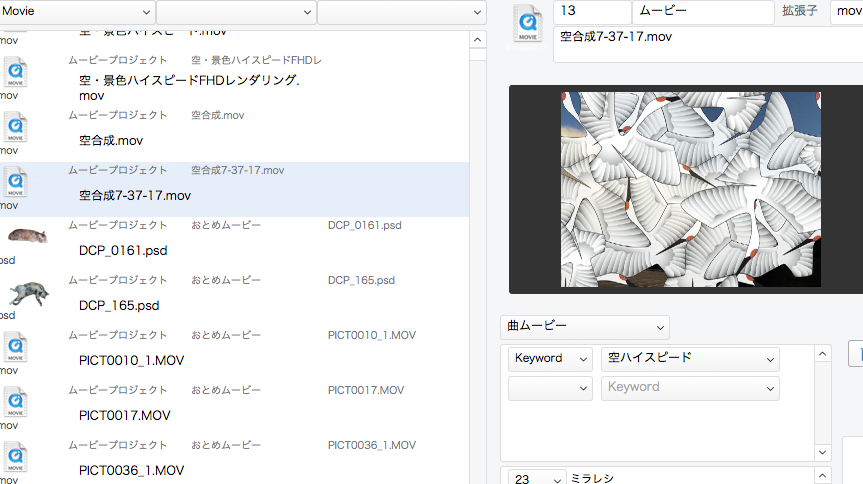863x484 pixels.
Task: Click the ムービー type field
Action: coord(703,12)
